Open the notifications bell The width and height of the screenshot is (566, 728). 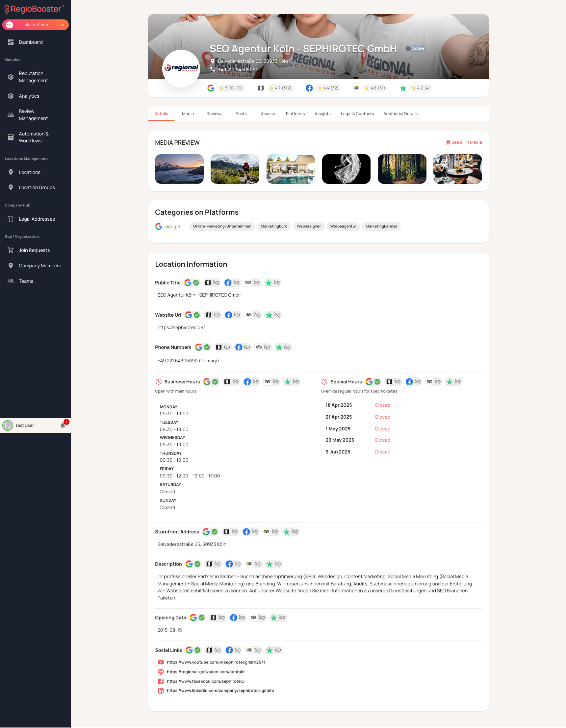click(63, 426)
